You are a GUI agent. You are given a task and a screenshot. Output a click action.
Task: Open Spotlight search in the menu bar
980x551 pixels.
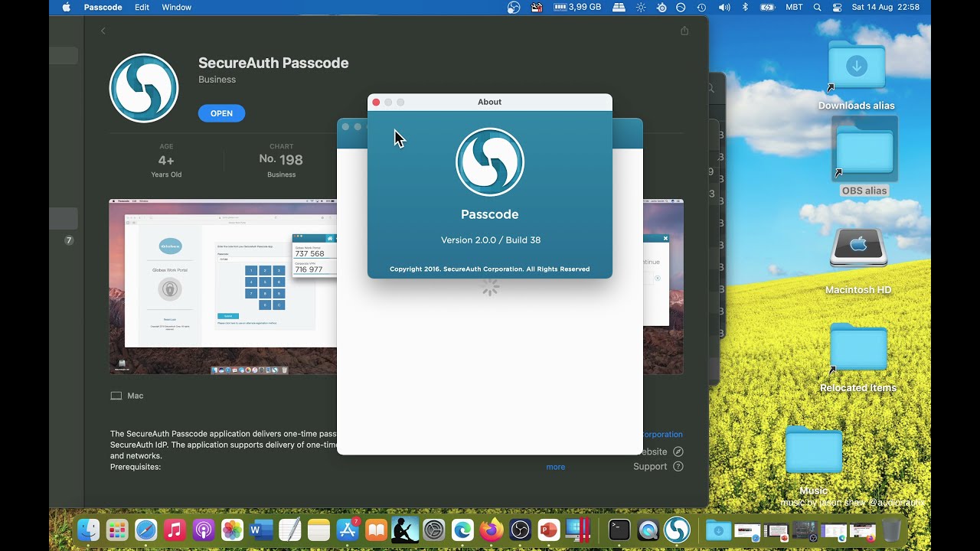[x=817, y=7]
